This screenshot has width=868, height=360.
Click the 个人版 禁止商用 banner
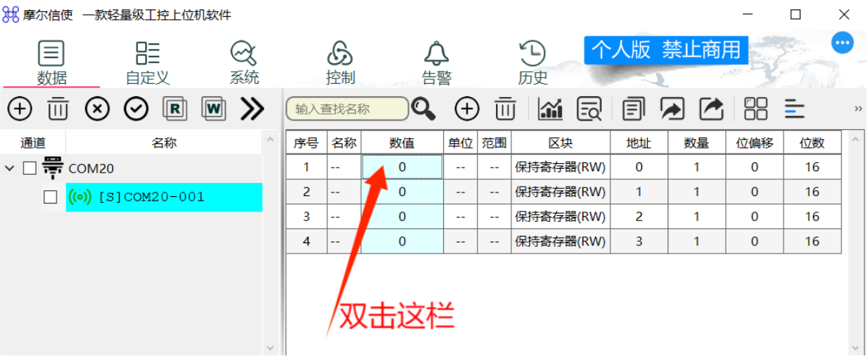666,50
